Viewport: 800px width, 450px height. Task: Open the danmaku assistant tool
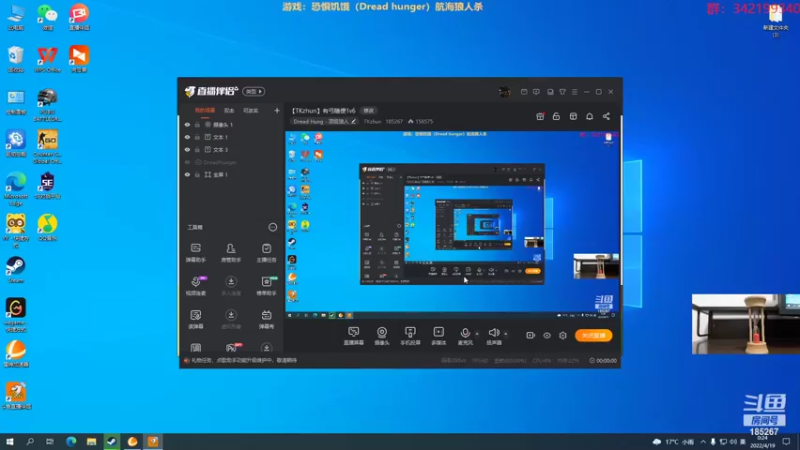tap(196, 253)
